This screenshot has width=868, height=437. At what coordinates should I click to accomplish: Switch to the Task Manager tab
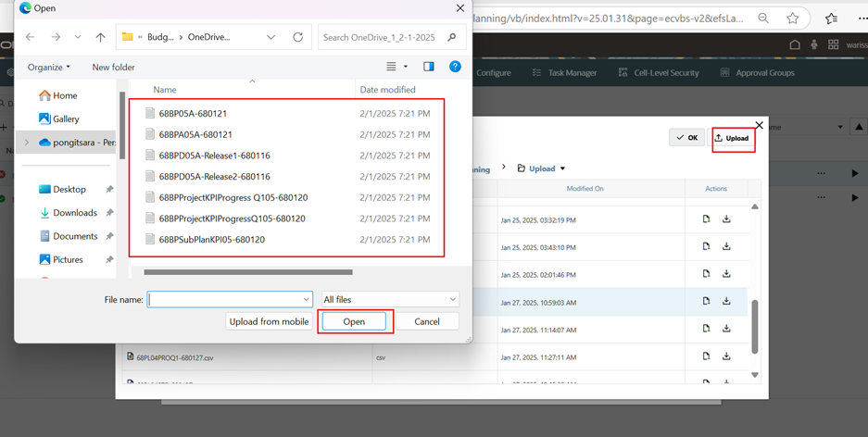click(564, 72)
